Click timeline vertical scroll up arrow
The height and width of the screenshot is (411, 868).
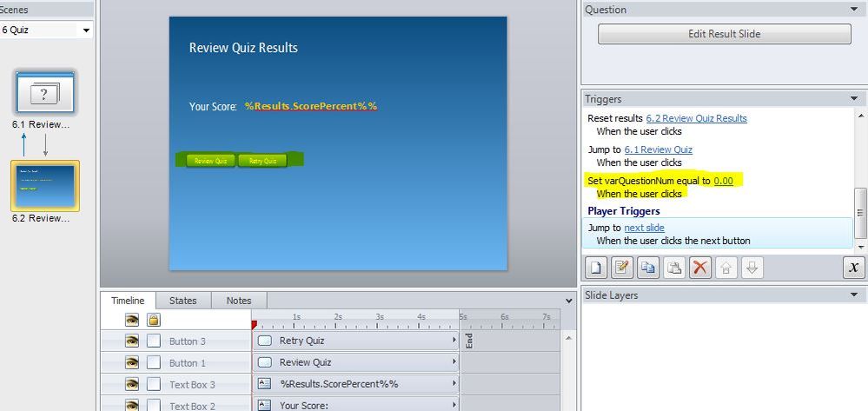(568, 337)
